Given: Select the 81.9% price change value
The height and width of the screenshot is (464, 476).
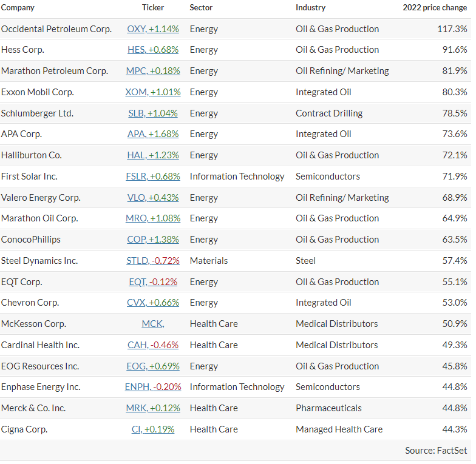Looking at the screenshot, I should pyautogui.click(x=454, y=71).
